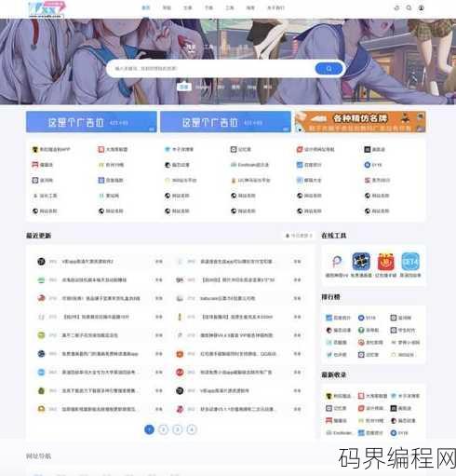Click the small button beside 最近更新 heading
This screenshot has height=476, width=456.
click(x=299, y=236)
